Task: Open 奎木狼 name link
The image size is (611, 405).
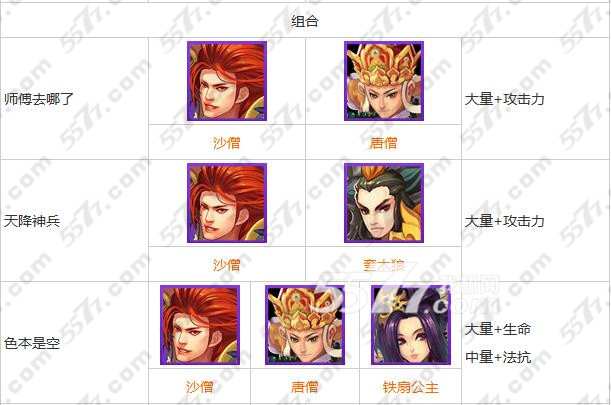Action: pyautogui.click(x=384, y=265)
